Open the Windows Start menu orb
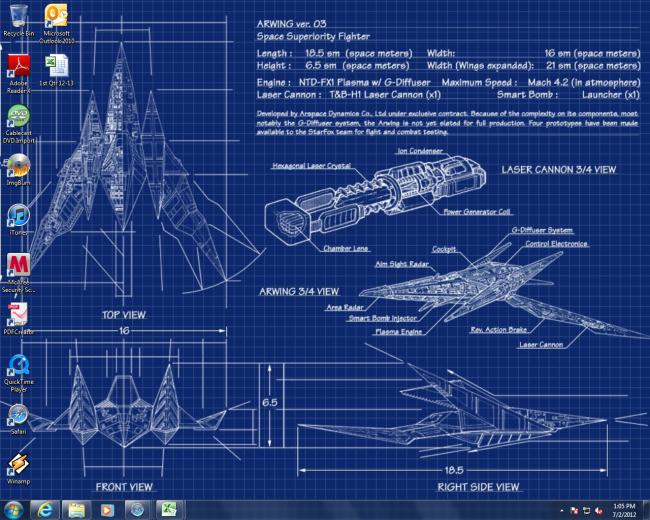This screenshot has height=520, width=650. click(x=14, y=510)
